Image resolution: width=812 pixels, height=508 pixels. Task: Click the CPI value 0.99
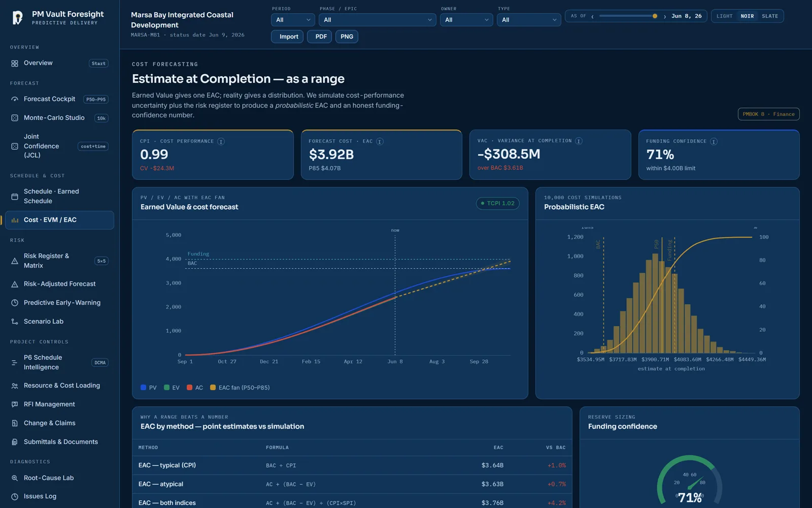pos(154,154)
